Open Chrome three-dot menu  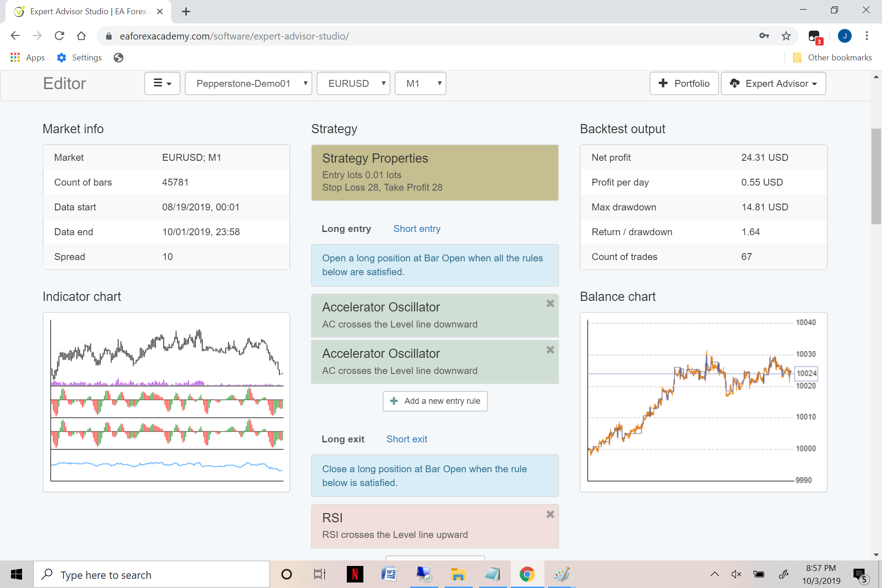[x=867, y=36]
